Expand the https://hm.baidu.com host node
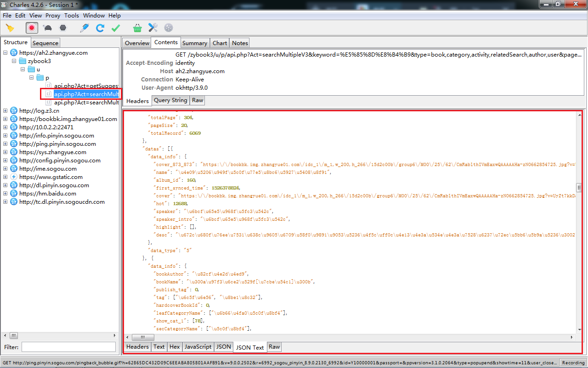 5,194
